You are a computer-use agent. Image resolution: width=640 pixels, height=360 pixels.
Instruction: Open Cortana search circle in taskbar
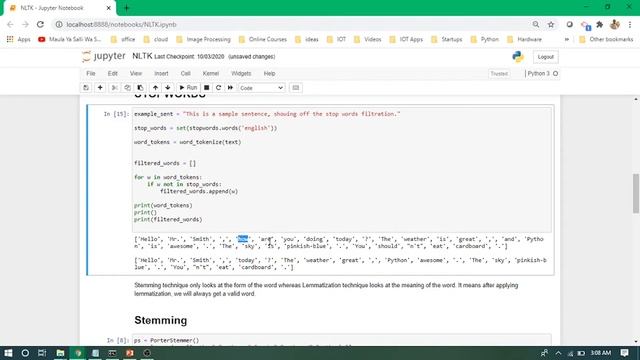[25, 353]
